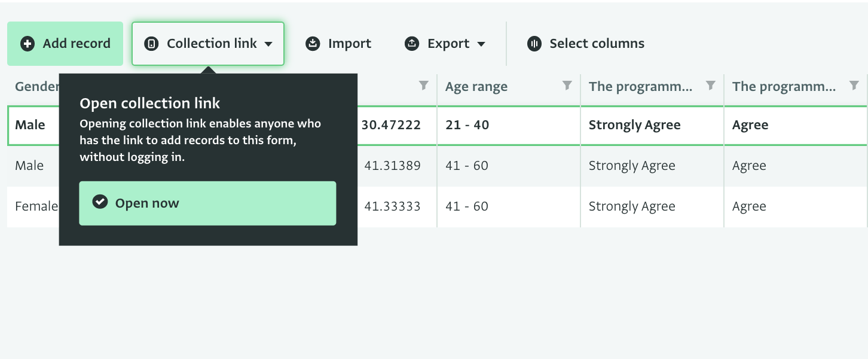868x359 pixels.
Task: Click Strongly Agree in the 41.33333 row
Action: click(x=652, y=206)
